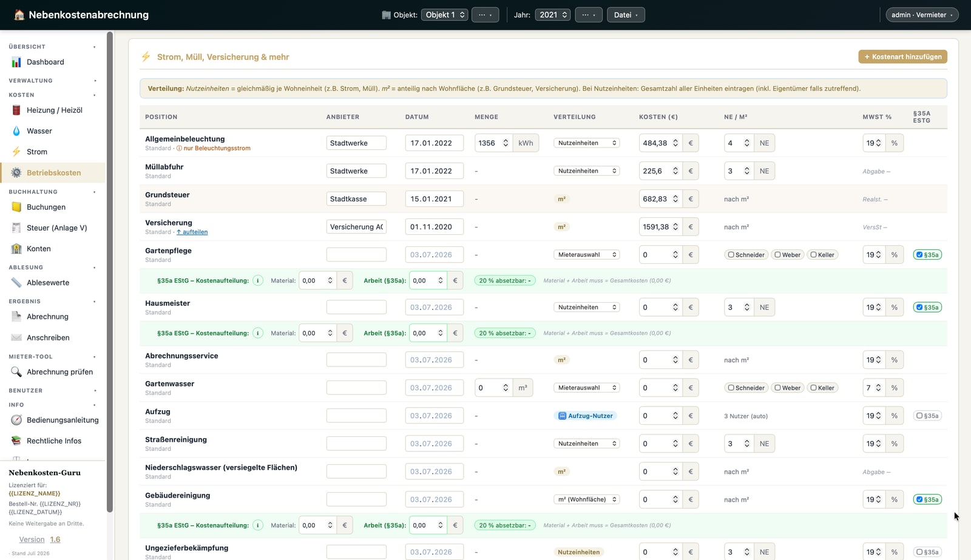Check Weber tenant in Gartenpflege row
Image resolution: width=971 pixels, height=560 pixels.
(777, 255)
